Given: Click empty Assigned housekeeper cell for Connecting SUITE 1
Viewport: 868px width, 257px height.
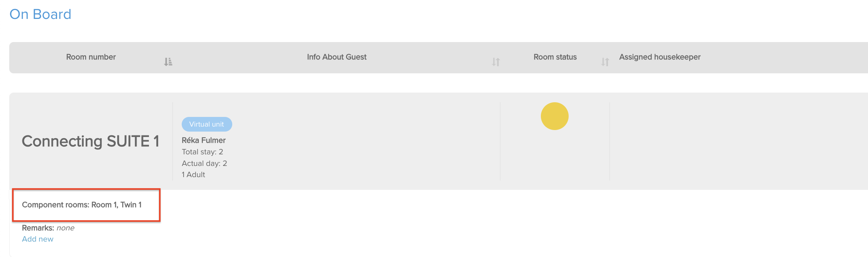Looking at the screenshot, I should [738, 141].
